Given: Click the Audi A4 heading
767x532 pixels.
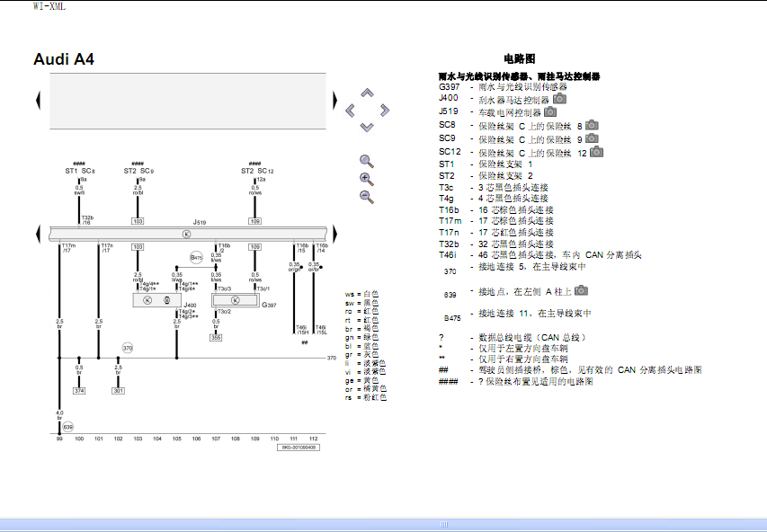Looking at the screenshot, I should coord(64,59).
